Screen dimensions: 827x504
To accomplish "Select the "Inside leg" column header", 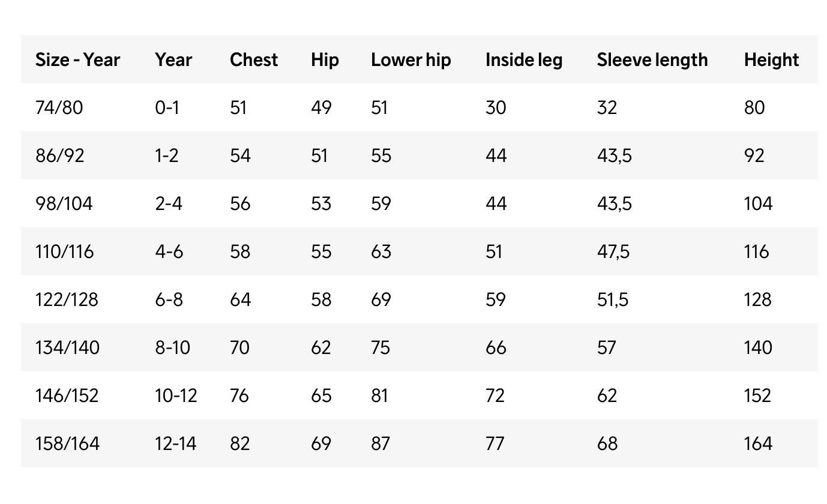I will (524, 60).
